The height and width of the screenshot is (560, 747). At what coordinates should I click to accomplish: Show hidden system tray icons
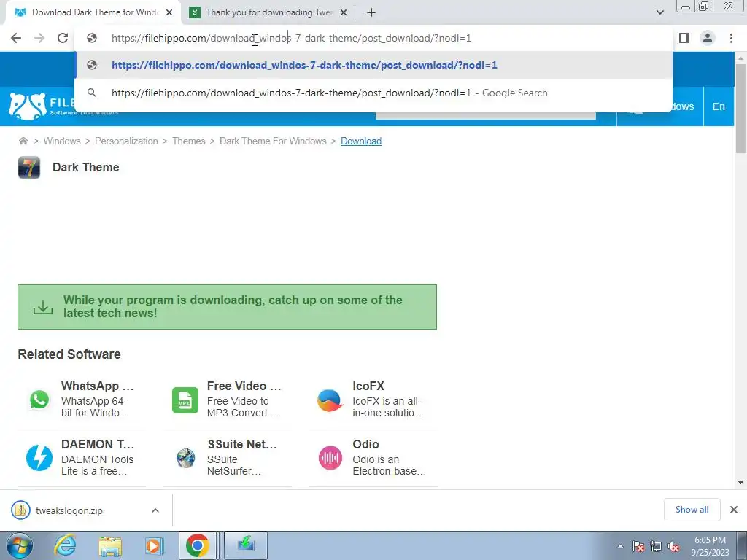tap(620, 546)
